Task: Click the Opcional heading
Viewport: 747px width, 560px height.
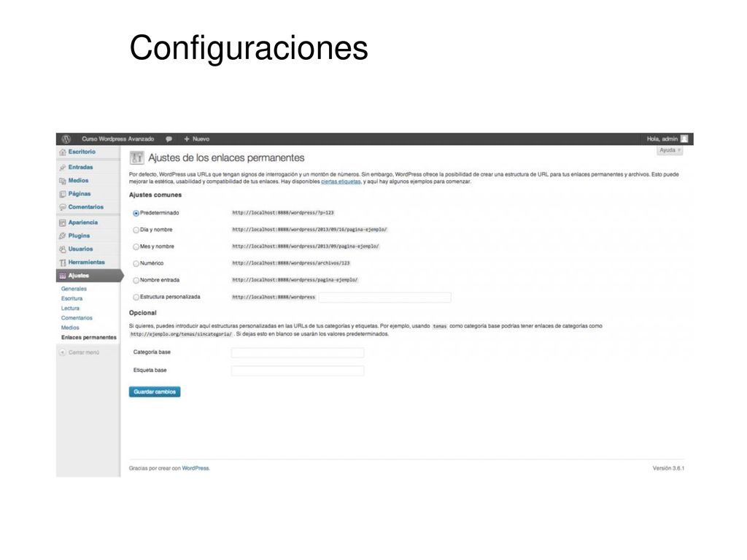Action: (x=142, y=313)
